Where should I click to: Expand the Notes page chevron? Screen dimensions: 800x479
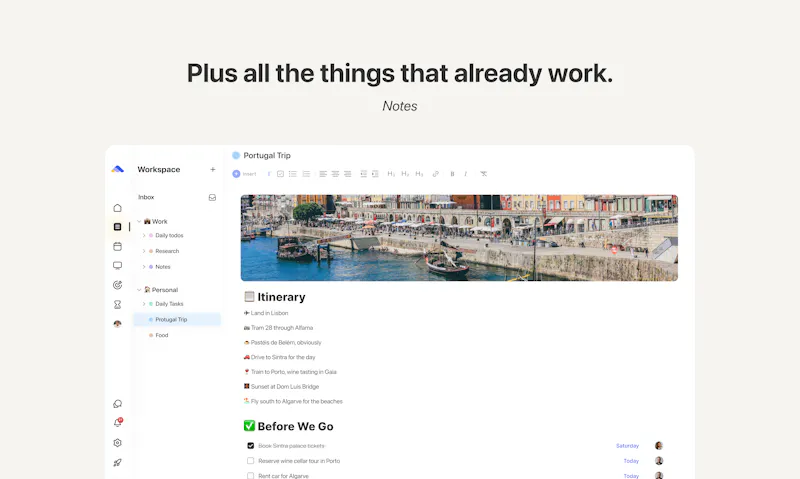pyautogui.click(x=144, y=267)
